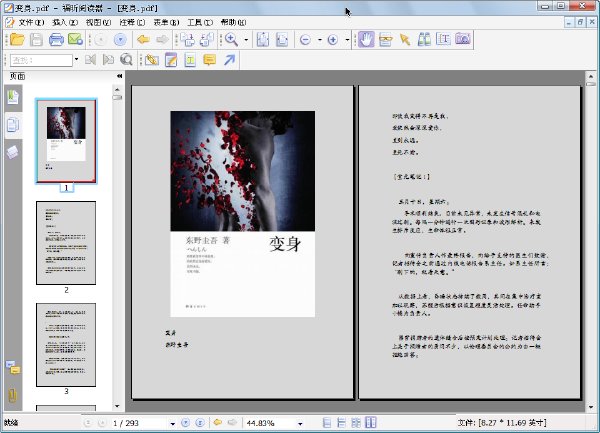Click the Print icon in toolbar
600x433 pixels.
point(56,39)
